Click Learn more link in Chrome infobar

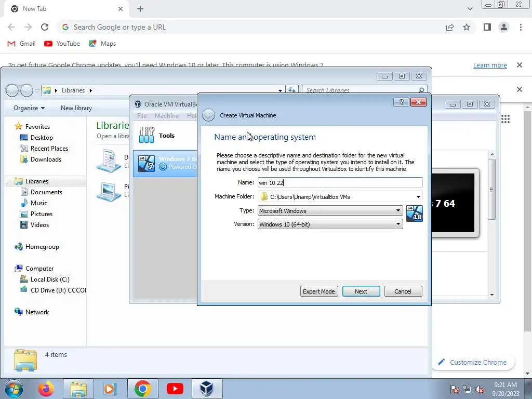(x=490, y=65)
